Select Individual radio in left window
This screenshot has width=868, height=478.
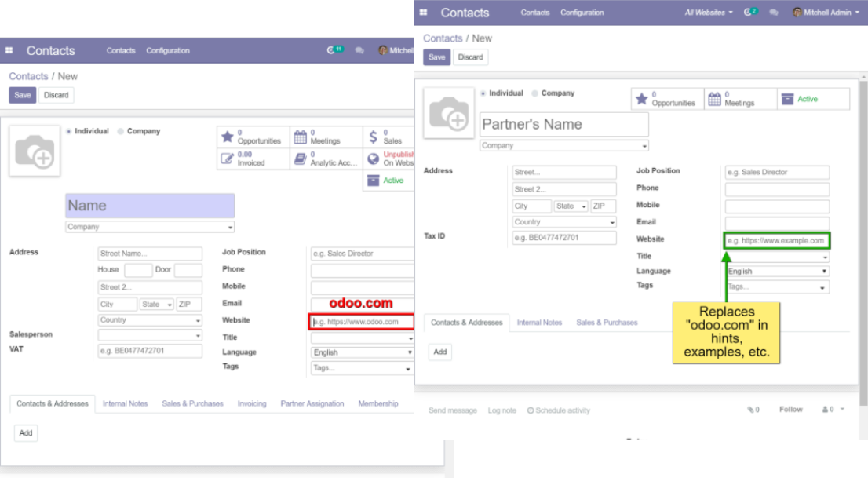click(x=68, y=131)
